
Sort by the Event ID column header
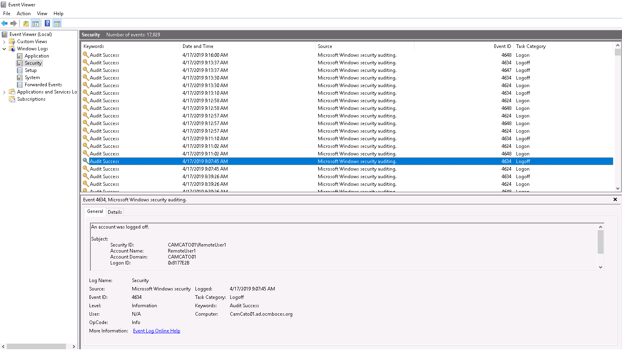point(464,46)
